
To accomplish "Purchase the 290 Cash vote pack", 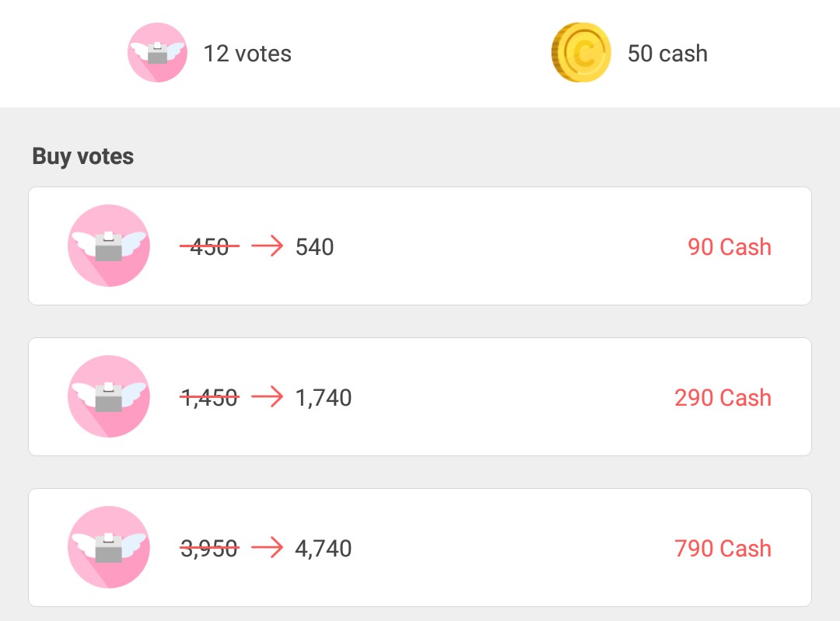I will (723, 398).
